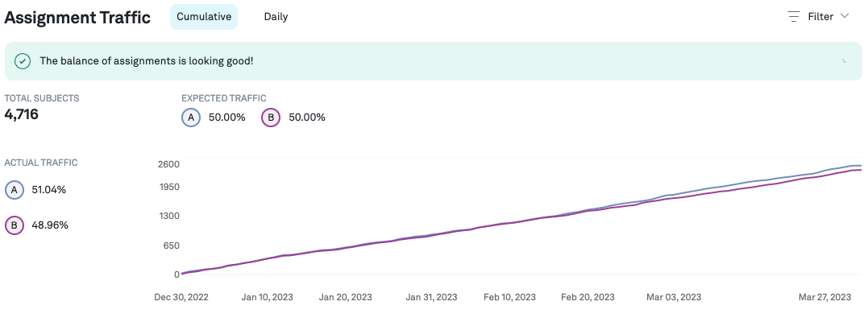Click variant B badge under Expected Traffic
This screenshot has height=322, width=868.
272,118
